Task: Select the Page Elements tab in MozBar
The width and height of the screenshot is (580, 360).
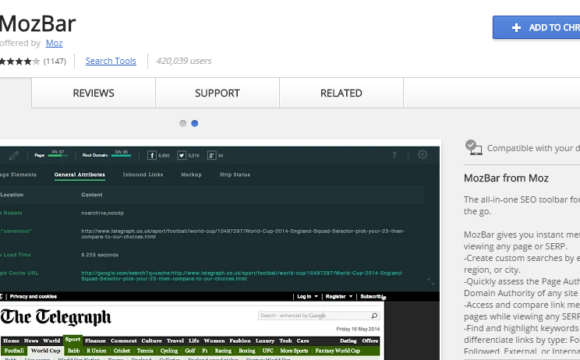Action: 18,175
